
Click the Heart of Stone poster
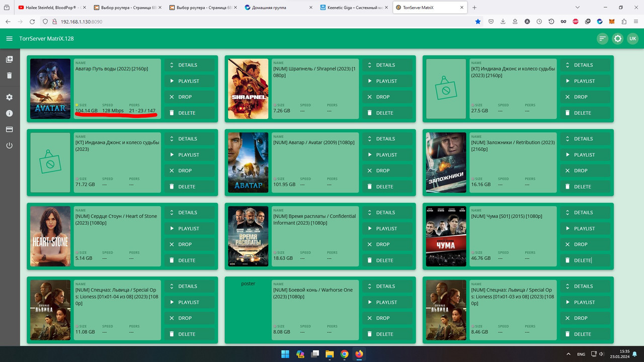click(50, 236)
